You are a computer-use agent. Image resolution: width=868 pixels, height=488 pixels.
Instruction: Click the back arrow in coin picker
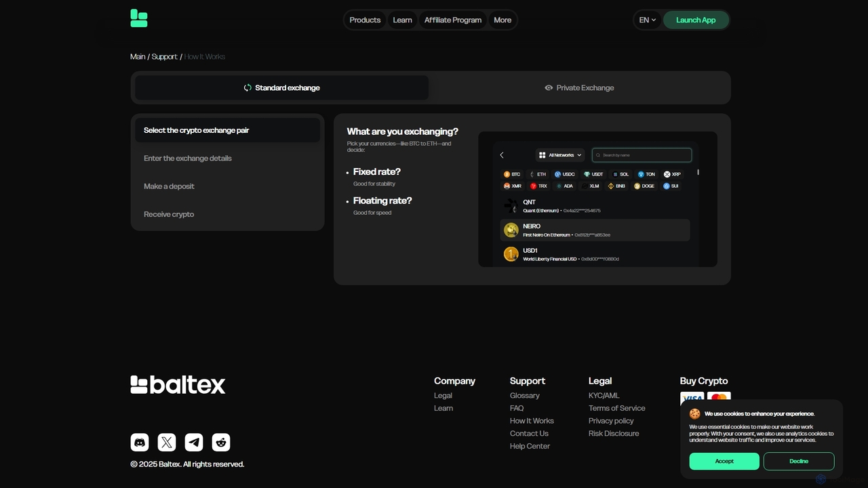coord(502,155)
